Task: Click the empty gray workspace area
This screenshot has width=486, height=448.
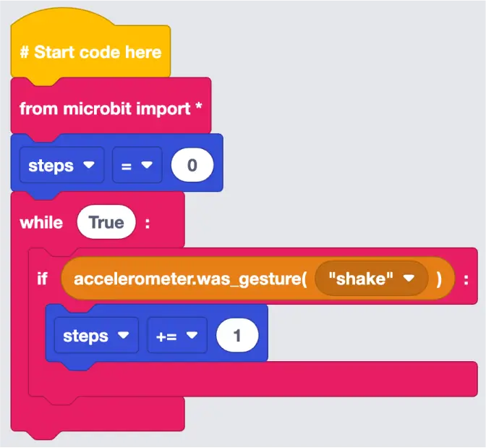Action: [x=357, y=124]
